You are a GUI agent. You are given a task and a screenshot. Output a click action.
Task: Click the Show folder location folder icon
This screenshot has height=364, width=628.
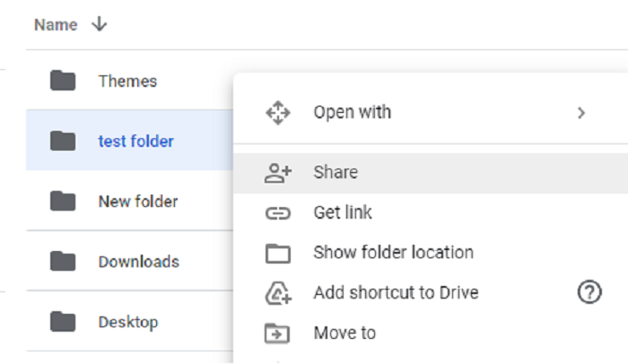(x=278, y=254)
